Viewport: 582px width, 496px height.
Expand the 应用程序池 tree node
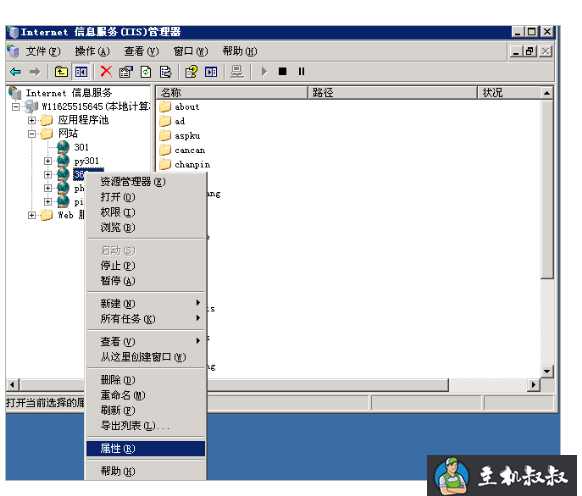tap(32, 120)
